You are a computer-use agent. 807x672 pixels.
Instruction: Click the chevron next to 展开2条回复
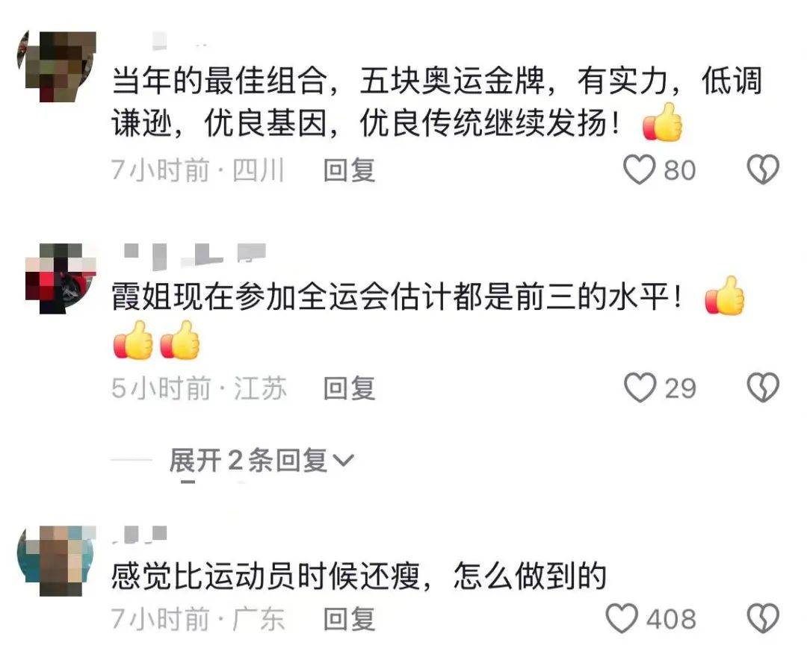coord(343,460)
